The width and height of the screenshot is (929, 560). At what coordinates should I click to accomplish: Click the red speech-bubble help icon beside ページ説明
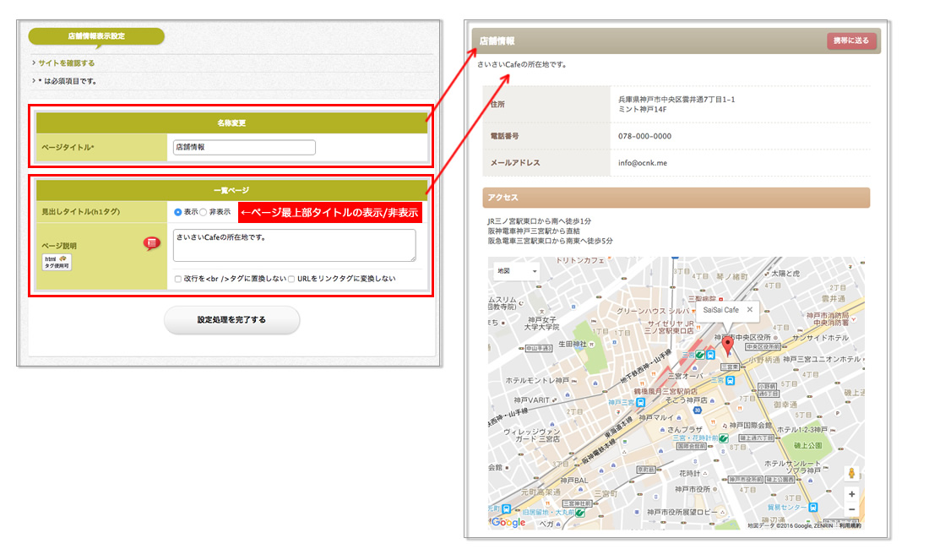point(152,243)
